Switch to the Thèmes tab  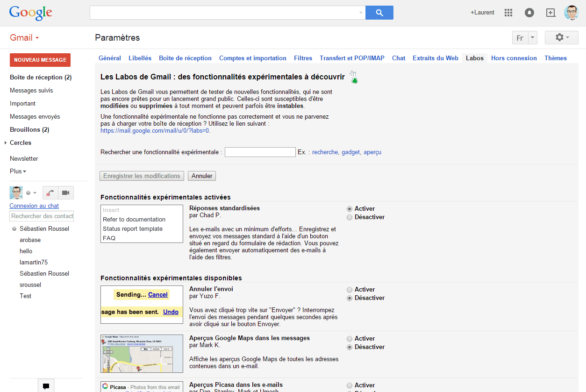[556, 58]
